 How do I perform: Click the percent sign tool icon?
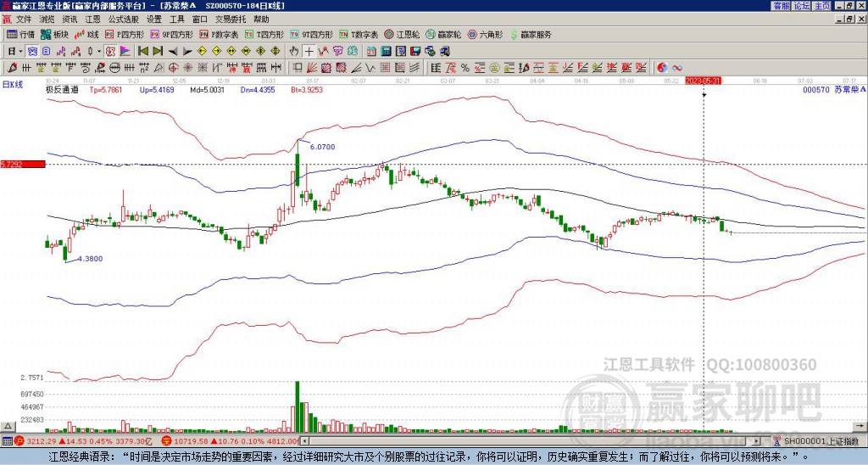(x=465, y=68)
